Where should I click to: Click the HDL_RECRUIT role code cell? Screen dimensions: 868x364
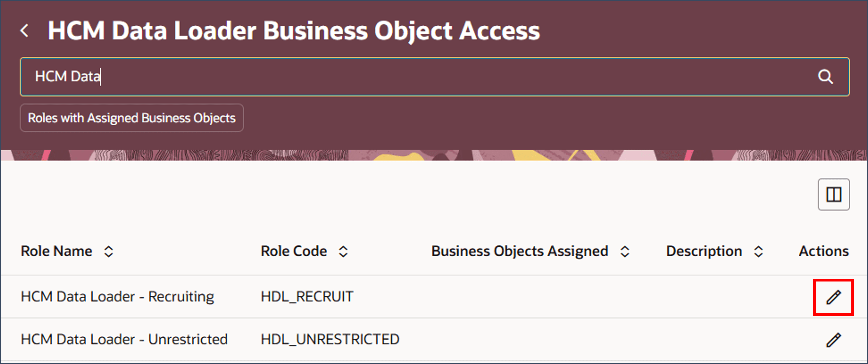click(x=307, y=297)
